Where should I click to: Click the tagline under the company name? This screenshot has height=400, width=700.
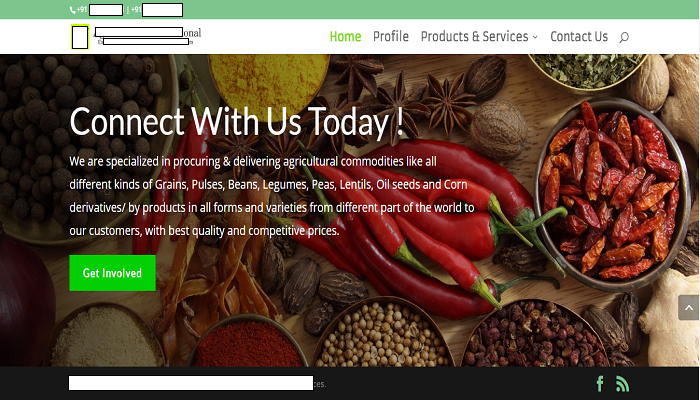click(x=146, y=42)
